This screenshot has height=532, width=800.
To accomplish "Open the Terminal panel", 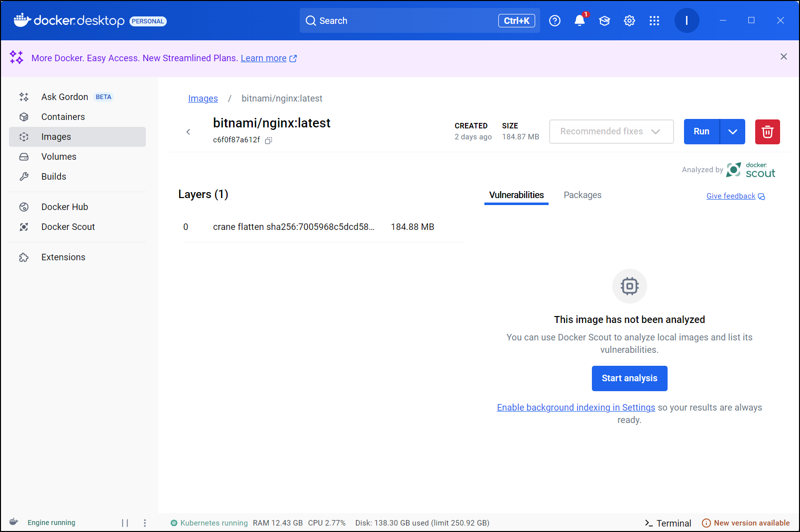I will click(668, 523).
